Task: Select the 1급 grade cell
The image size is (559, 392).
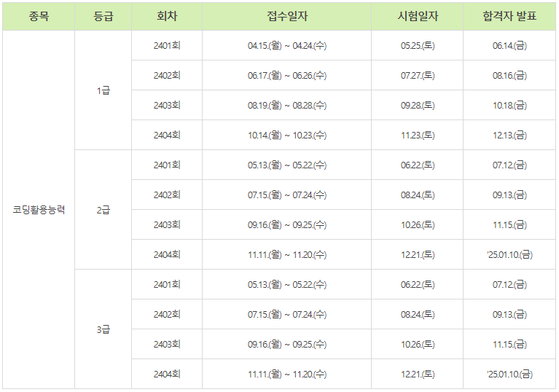Action: (x=103, y=90)
